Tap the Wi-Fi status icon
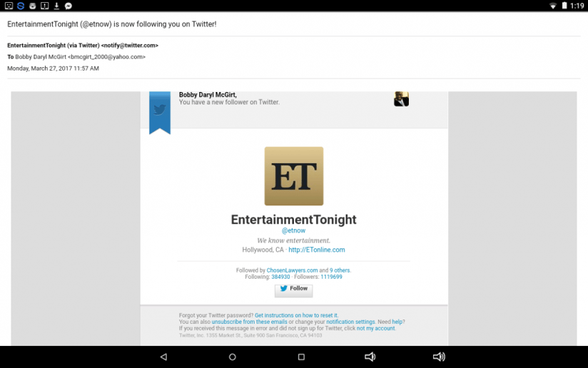588x368 pixels. (x=553, y=6)
